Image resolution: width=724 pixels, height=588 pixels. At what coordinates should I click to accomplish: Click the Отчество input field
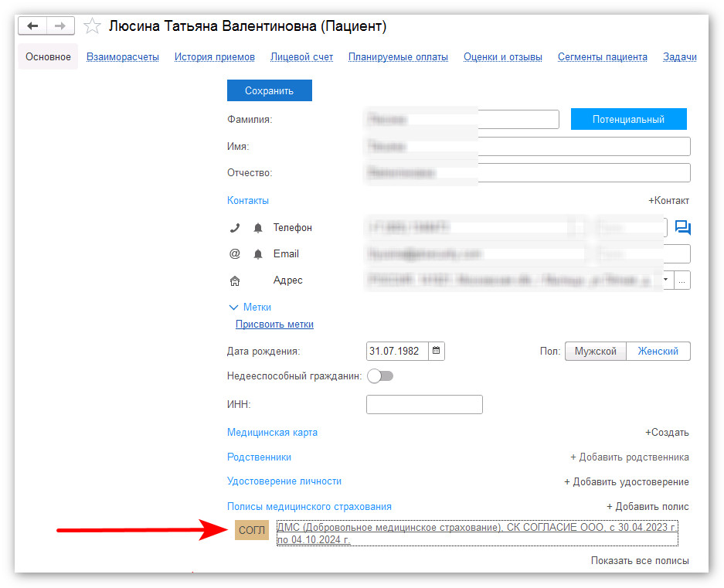[x=529, y=173]
